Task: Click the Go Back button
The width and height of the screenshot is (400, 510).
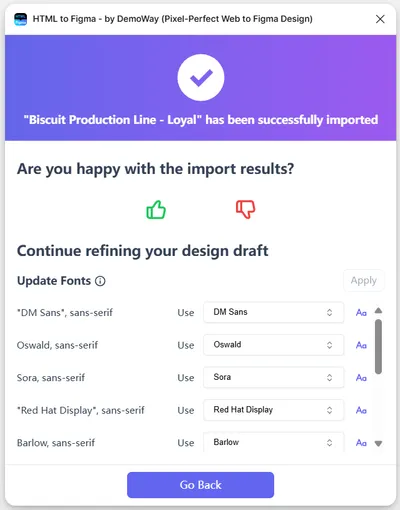Action: click(x=200, y=485)
